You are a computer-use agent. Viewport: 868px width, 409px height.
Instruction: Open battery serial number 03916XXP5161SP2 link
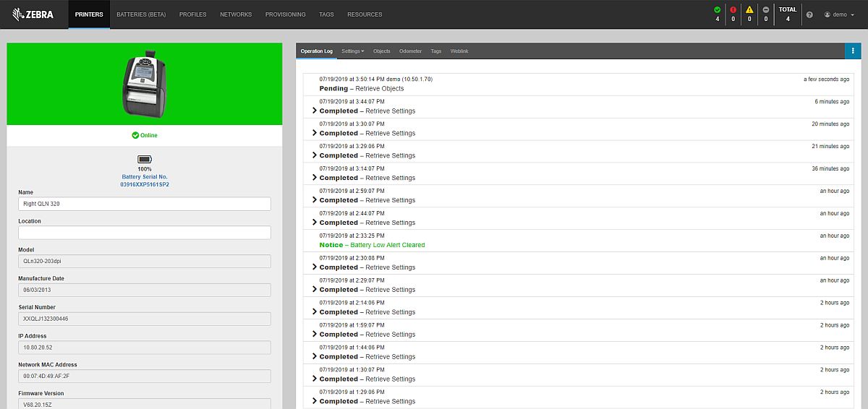pyautogui.click(x=145, y=184)
